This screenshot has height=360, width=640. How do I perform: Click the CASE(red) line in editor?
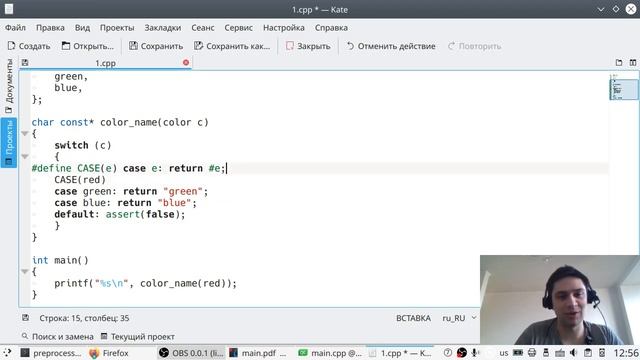click(x=80, y=180)
